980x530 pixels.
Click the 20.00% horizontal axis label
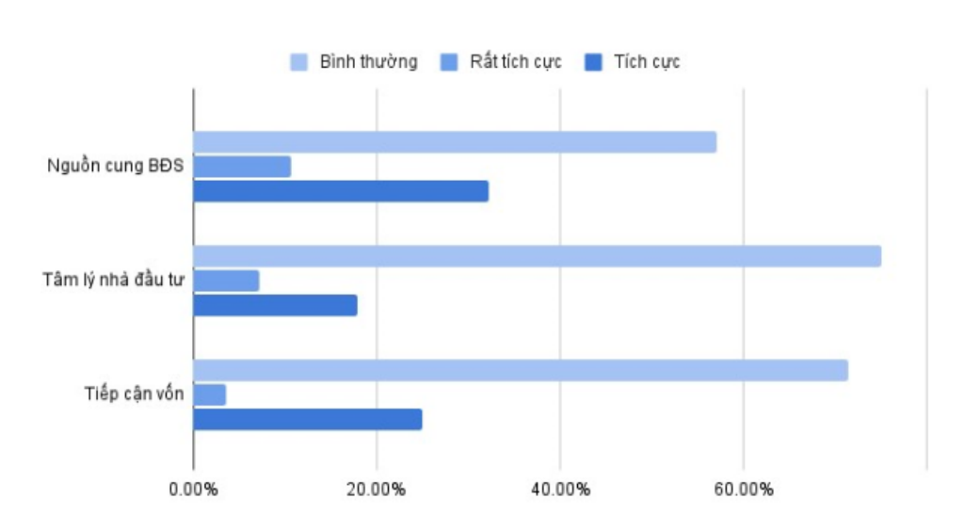click(377, 490)
